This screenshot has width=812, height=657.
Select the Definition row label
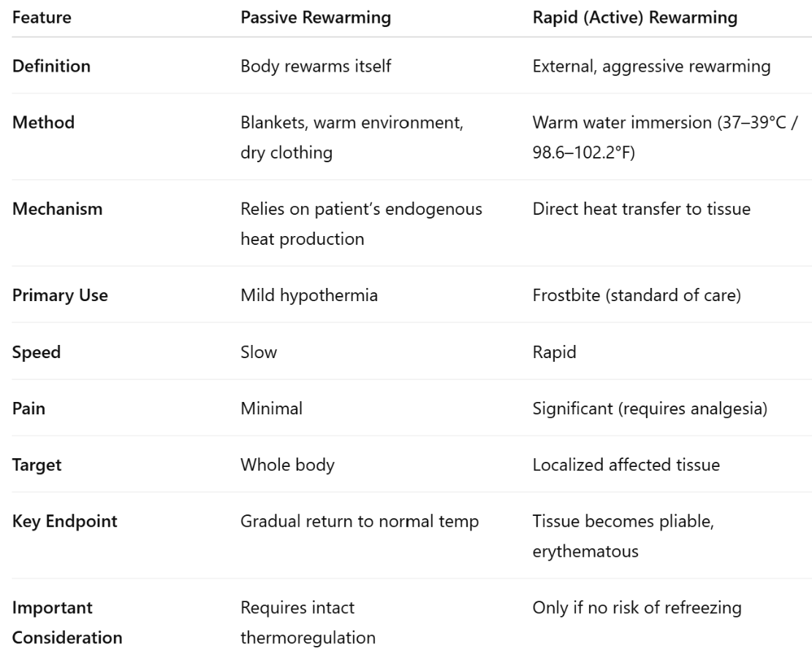51,67
